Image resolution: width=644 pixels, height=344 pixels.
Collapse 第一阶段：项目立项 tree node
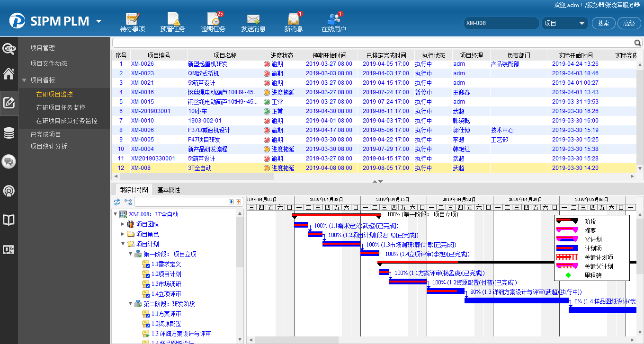tap(131, 254)
